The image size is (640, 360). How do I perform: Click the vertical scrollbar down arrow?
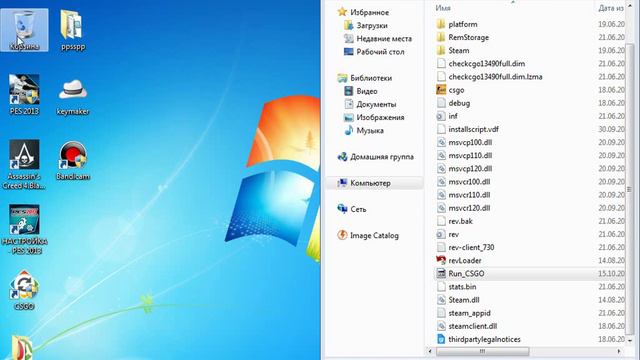point(631,340)
